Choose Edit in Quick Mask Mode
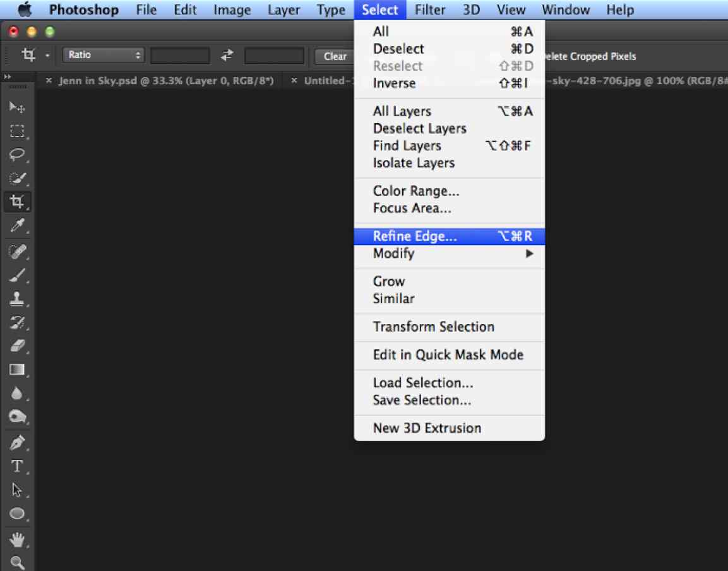 [x=449, y=354]
